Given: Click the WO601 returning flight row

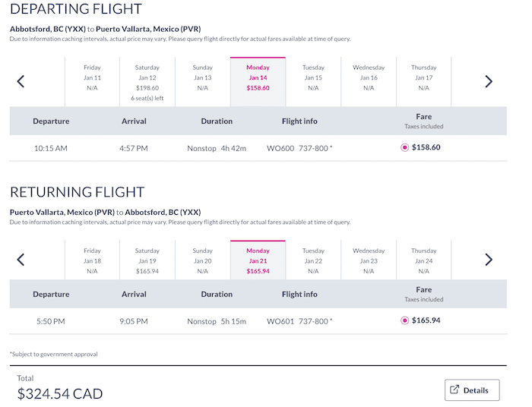Looking at the screenshot, I should (x=258, y=321).
